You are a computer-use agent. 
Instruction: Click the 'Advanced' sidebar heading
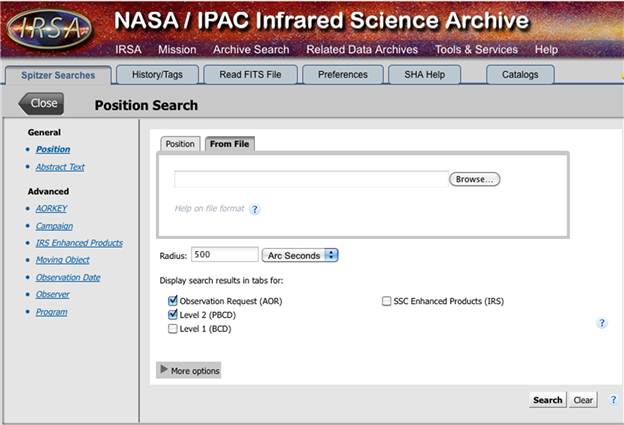[48, 191]
